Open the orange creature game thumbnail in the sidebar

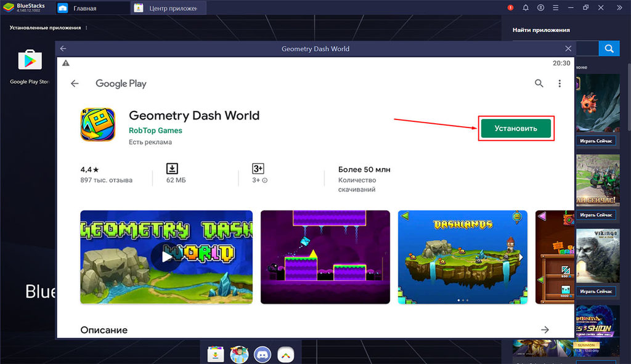(x=598, y=103)
